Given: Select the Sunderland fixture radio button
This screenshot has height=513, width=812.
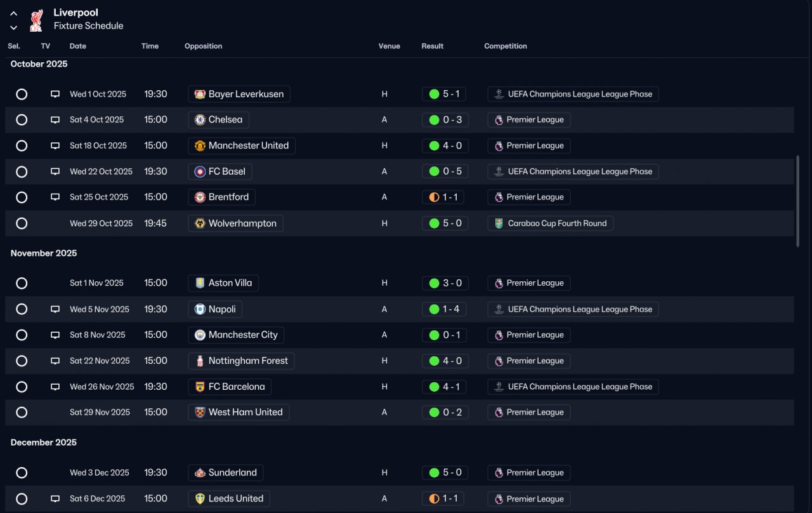Looking at the screenshot, I should (x=22, y=473).
